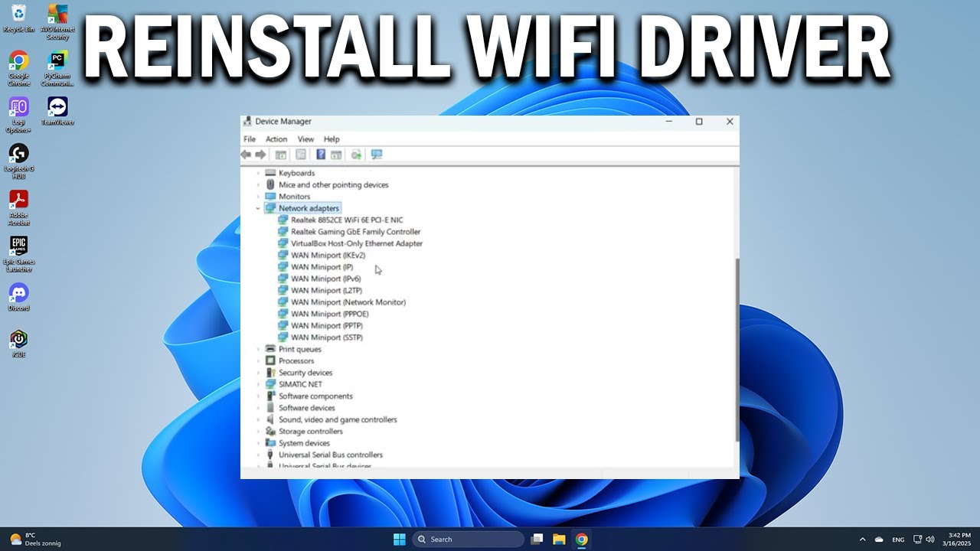
Task: Click the taskbar Search box
Action: pyautogui.click(x=469, y=540)
